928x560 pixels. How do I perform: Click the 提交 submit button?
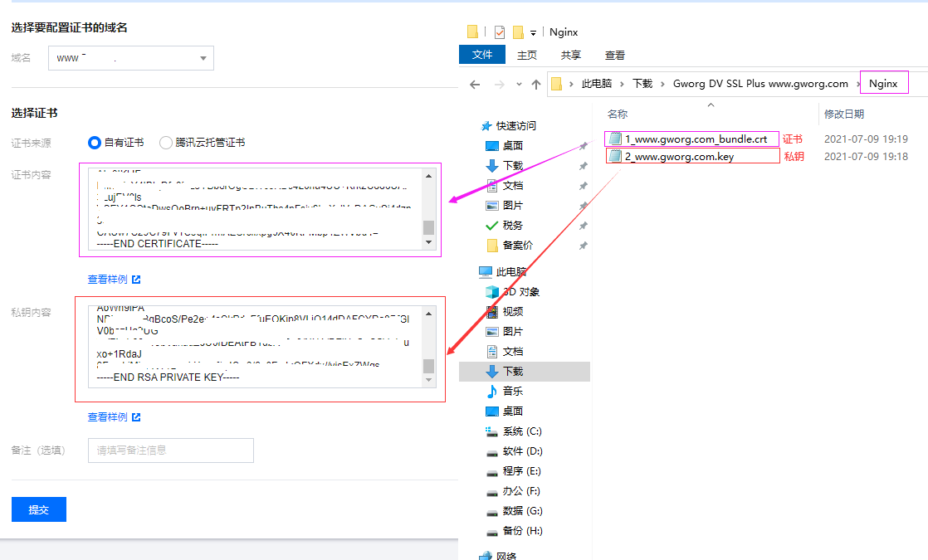click(39, 509)
